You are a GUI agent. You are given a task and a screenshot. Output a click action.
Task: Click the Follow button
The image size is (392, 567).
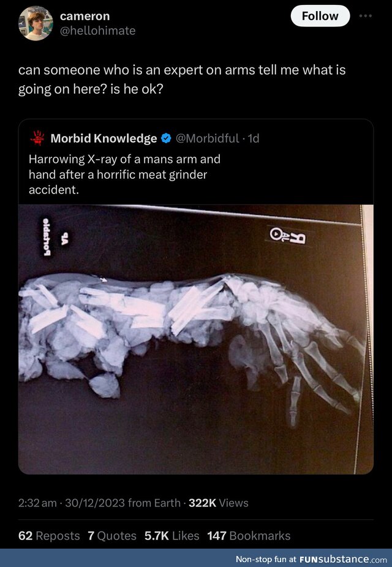pyautogui.click(x=320, y=16)
